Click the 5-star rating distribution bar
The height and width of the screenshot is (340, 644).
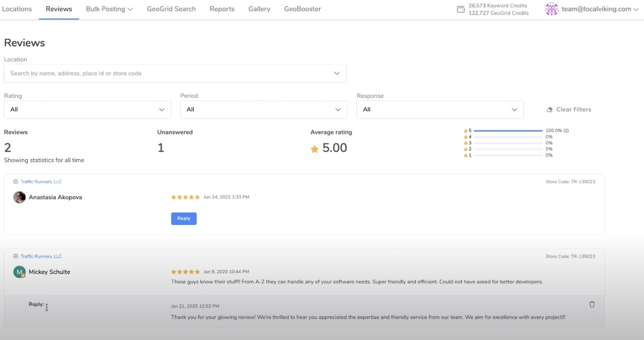pyautogui.click(x=508, y=131)
